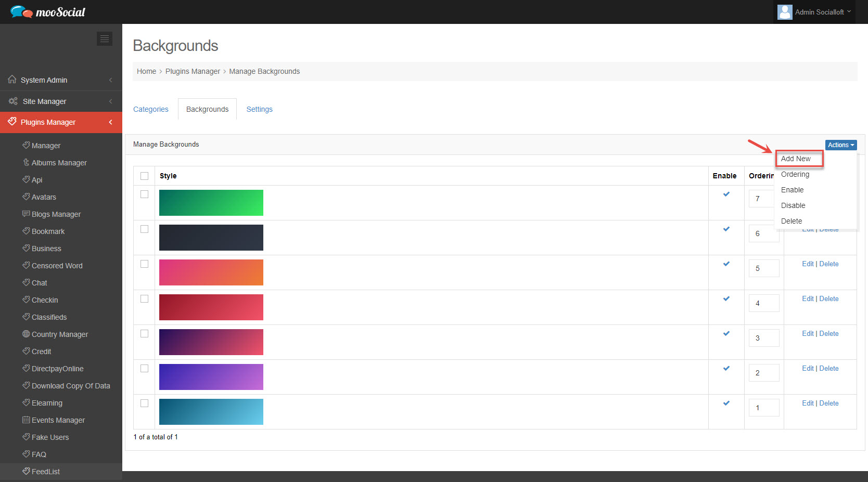Click the ordering field showing 6
Viewport: 868px width, 482px height.
pos(764,233)
